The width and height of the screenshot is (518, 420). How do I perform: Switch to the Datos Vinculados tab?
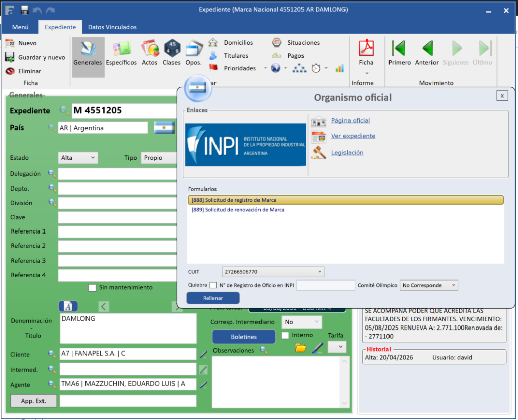click(x=112, y=27)
